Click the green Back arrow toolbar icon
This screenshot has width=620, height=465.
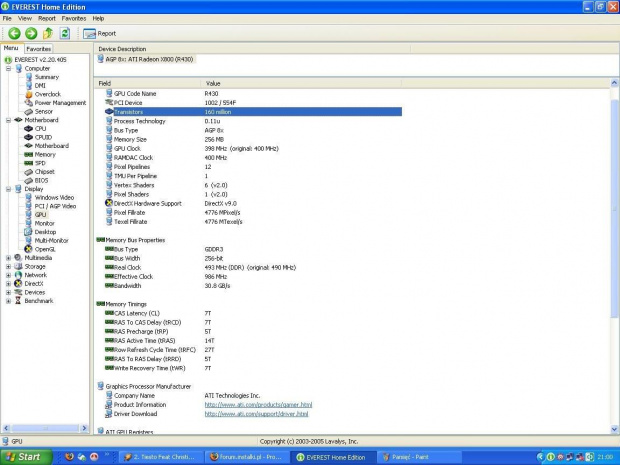point(14,33)
